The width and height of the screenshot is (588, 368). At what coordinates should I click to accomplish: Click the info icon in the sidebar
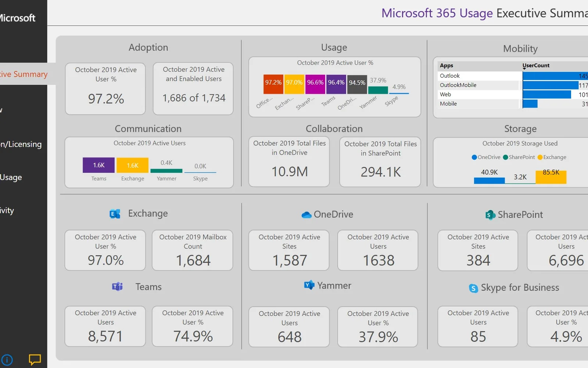(x=7, y=360)
